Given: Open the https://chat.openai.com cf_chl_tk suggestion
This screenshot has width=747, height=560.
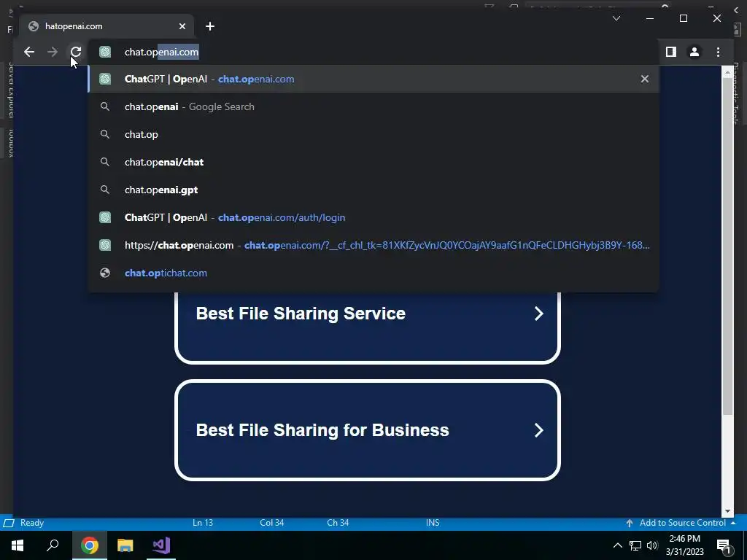Looking at the screenshot, I should click(x=373, y=245).
